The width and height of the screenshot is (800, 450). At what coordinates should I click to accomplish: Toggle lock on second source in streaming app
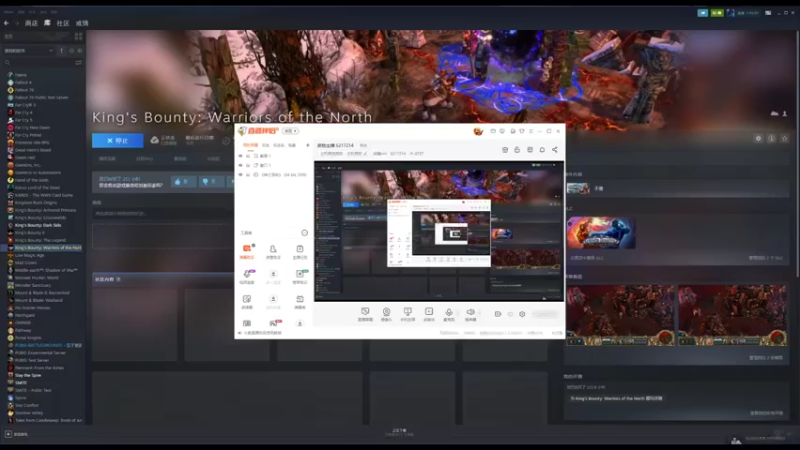pyautogui.click(x=248, y=165)
